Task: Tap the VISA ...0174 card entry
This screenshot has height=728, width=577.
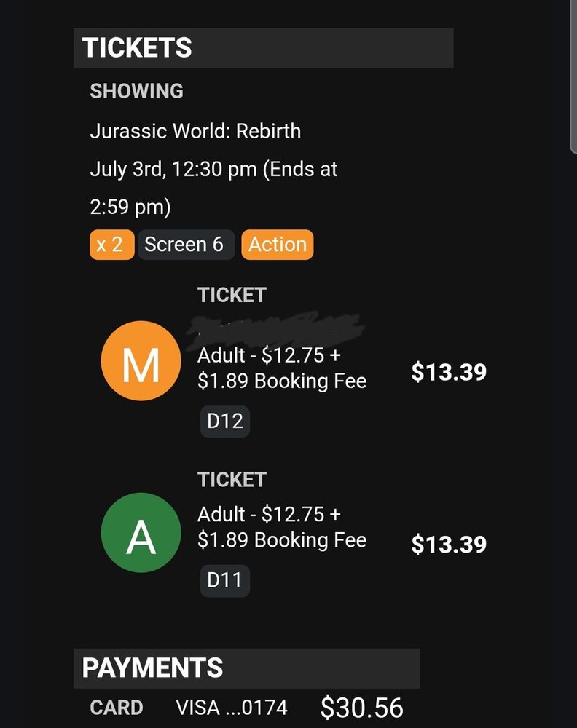Action: coord(232,708)
